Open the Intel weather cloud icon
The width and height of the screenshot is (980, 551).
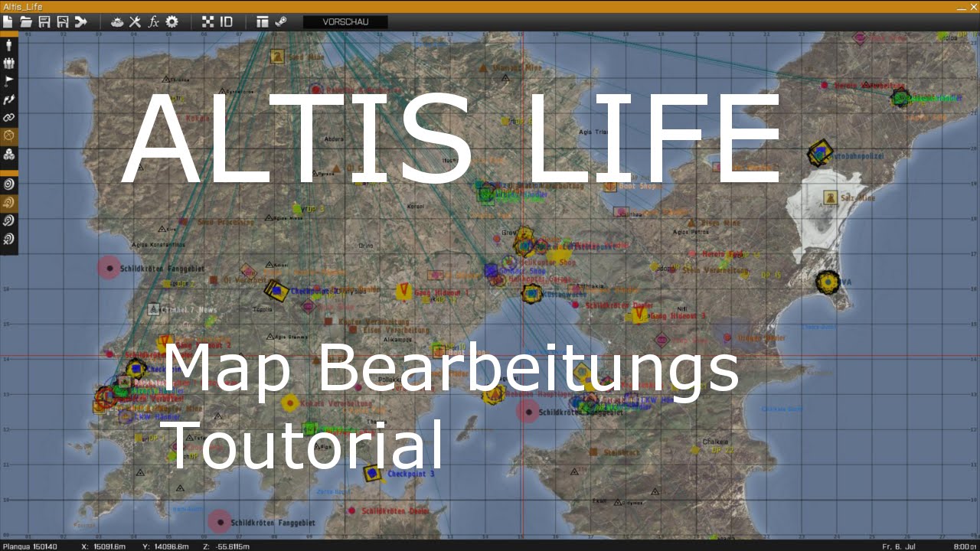117,21
